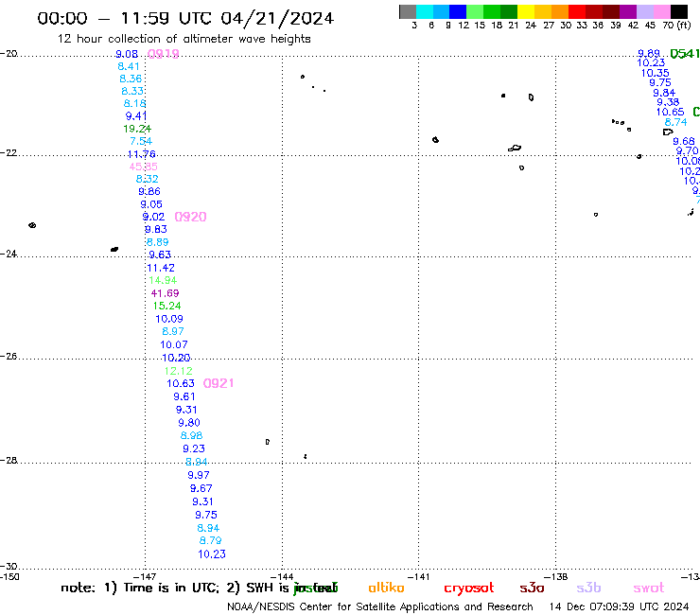Select the orange swatch in the legend bar
This screenshot has height=615, width=700.
click(x=560, y=11)
